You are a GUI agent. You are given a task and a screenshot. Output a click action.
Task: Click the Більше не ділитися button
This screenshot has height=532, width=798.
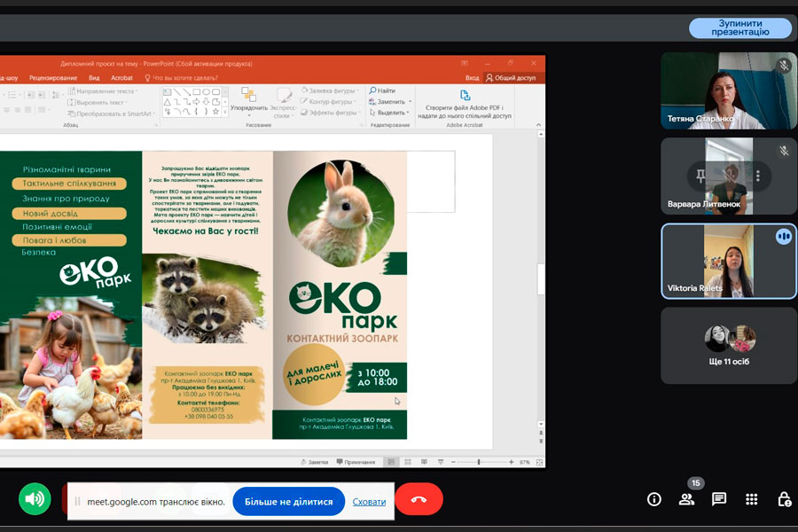288,501
